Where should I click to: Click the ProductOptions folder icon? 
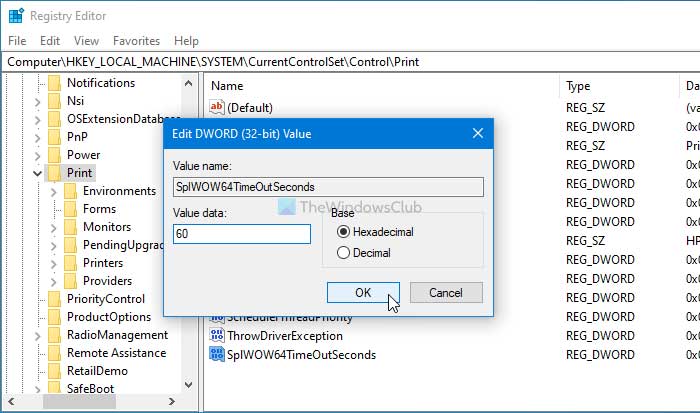tap(54, 317)
